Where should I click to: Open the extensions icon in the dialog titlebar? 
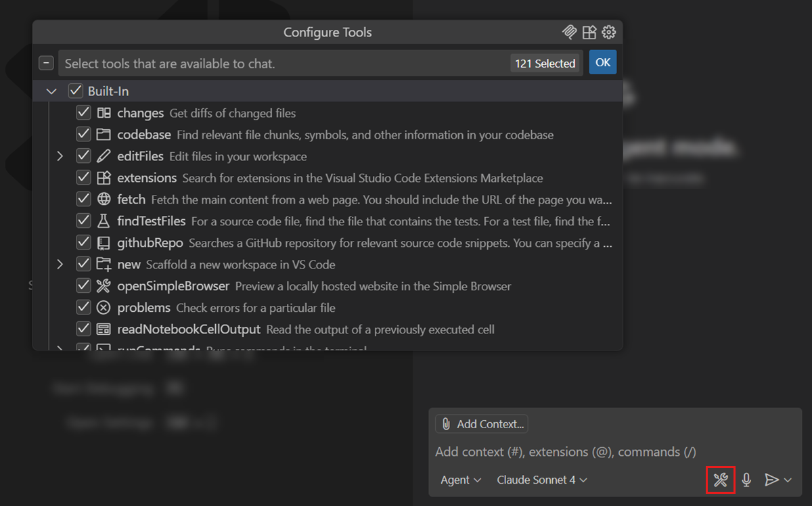coord(589,32)
